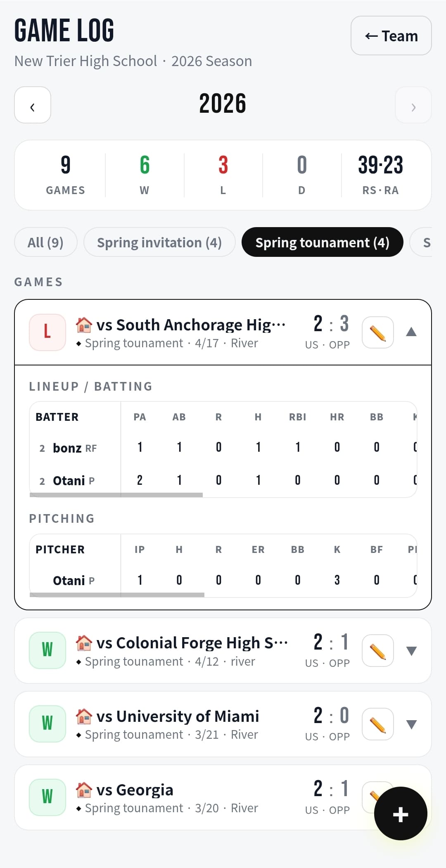446x868 pixels.
Task: Collapse the South Anchorage game details
Action: pos(411,332)
